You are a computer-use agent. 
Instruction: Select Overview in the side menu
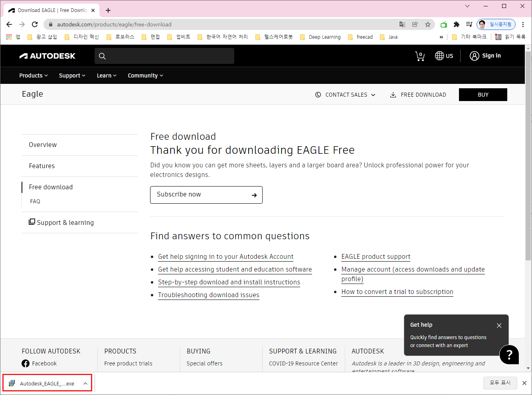pyautogui.click(x=43, y=145)
